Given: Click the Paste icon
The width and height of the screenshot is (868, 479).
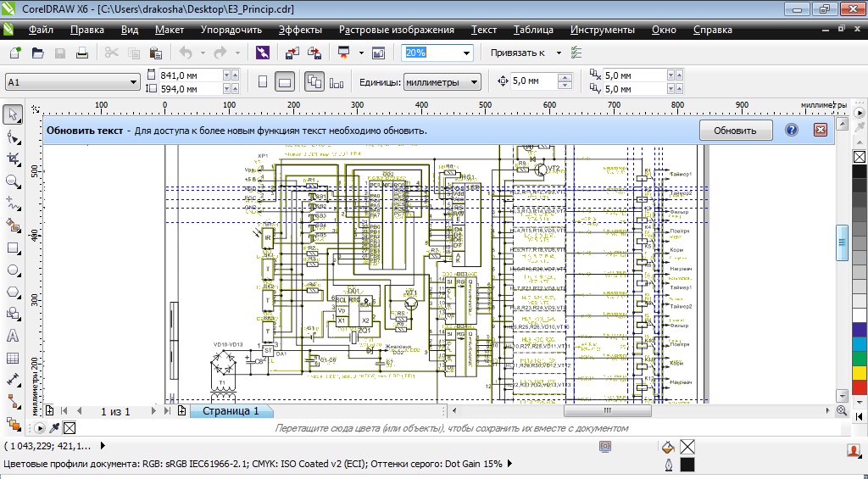Looking at the screenshot, I should [156, 53].
